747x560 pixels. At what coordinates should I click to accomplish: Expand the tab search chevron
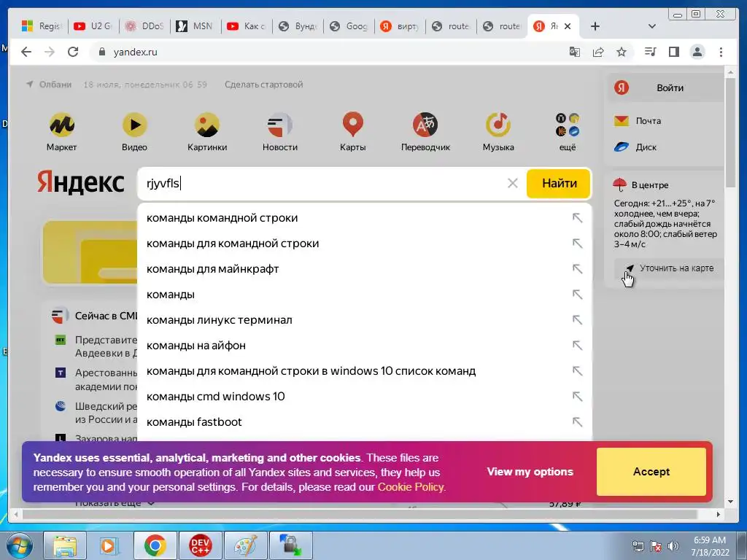coord(652,26)
